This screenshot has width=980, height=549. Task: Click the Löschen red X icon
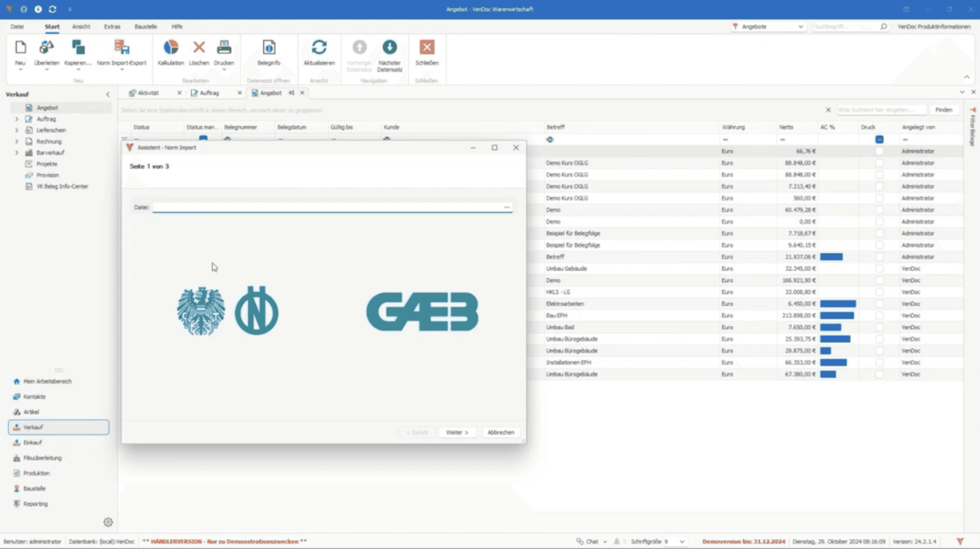pyautogui.click(x=198, y=48)
